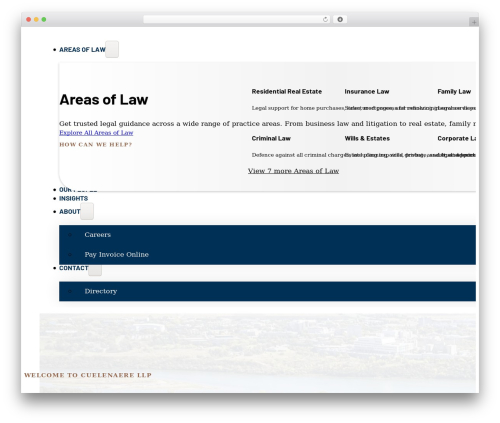Expand the About submenu toggle button

coord(87,211)
